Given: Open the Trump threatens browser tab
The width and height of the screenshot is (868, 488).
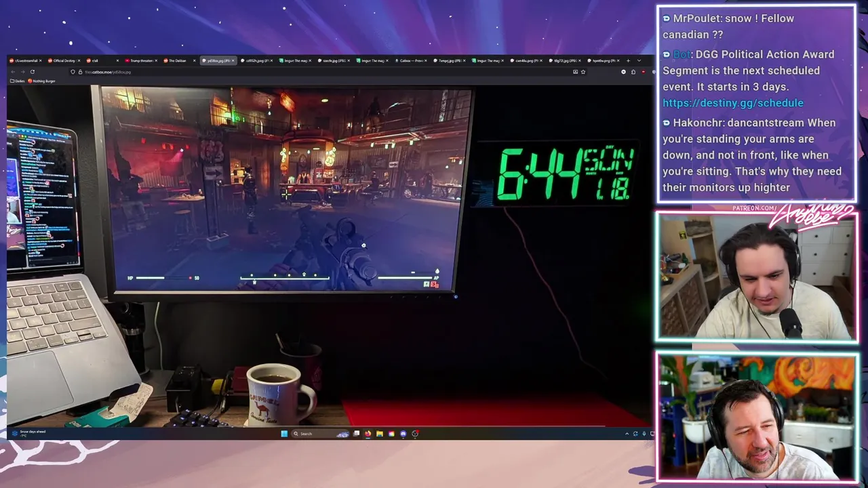Looking at the screenshot, I should point(141,60).
